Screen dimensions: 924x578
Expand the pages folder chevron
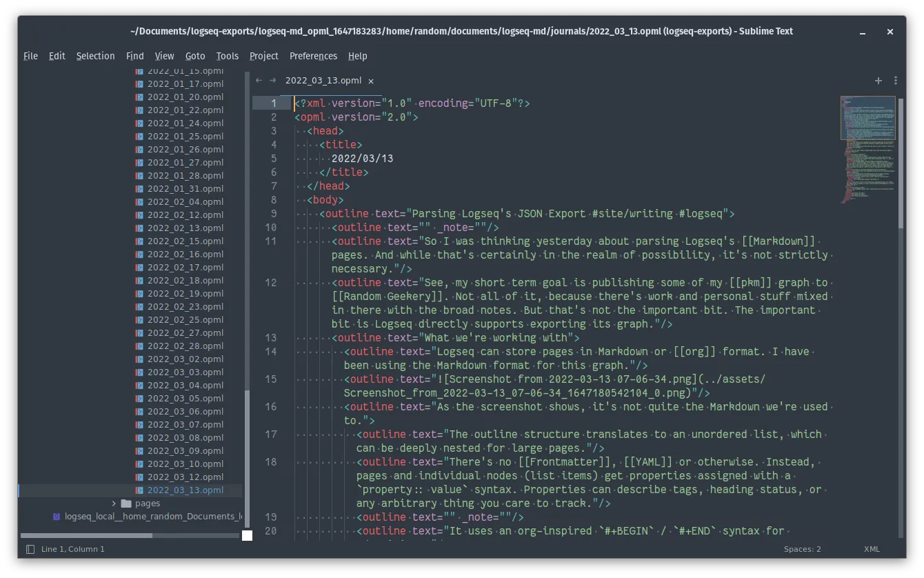(x=114, y=504)
